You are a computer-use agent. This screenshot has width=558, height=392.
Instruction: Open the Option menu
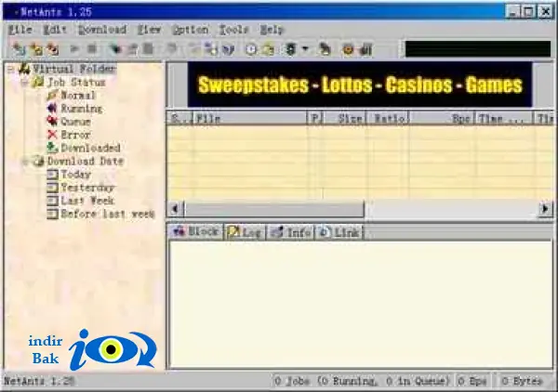pyautogui.click(x=190, y=30)
